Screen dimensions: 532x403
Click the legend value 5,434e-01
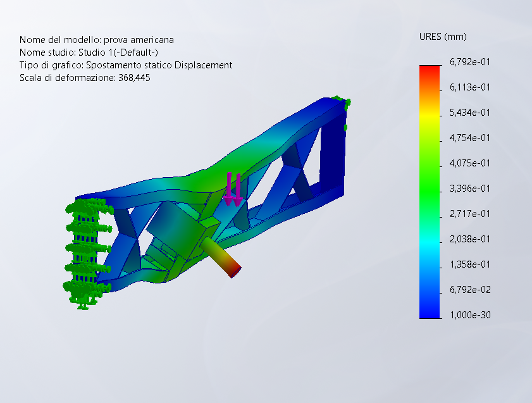click(470, 113)
